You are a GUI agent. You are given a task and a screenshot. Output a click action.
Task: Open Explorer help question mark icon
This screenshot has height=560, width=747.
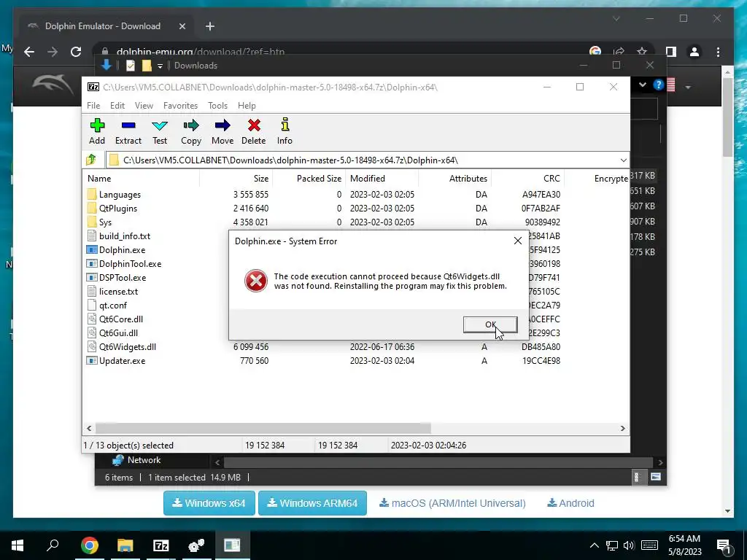coord(659,85)
